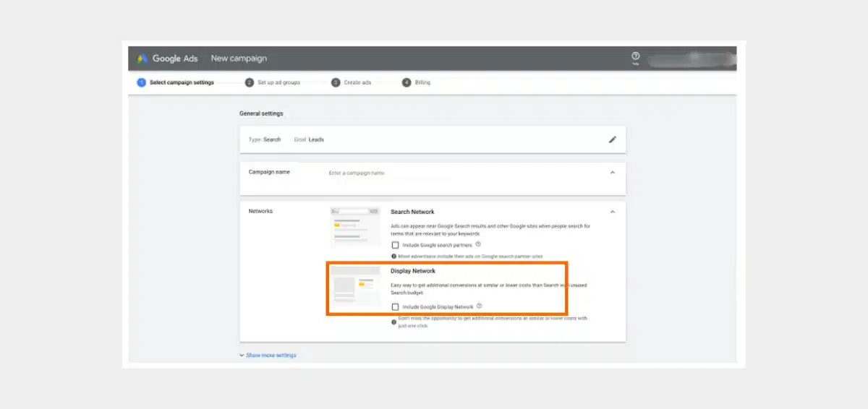
Task: Open the Help question-mark icon in the header
Action: 636,56
